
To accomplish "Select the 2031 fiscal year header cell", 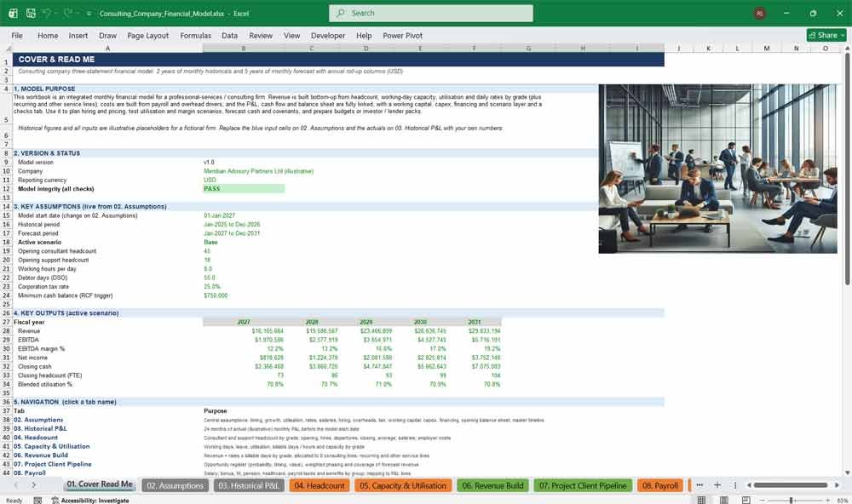I will coord(475,322).
